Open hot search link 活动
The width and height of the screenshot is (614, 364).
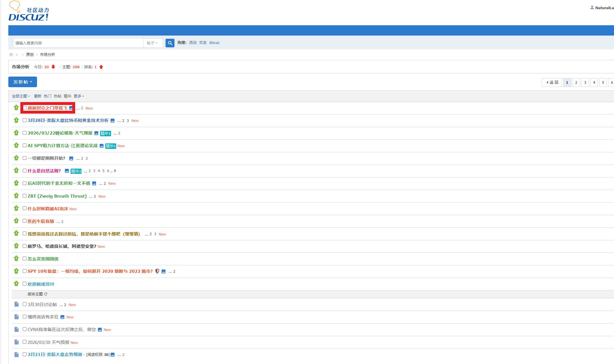point(193,43)
